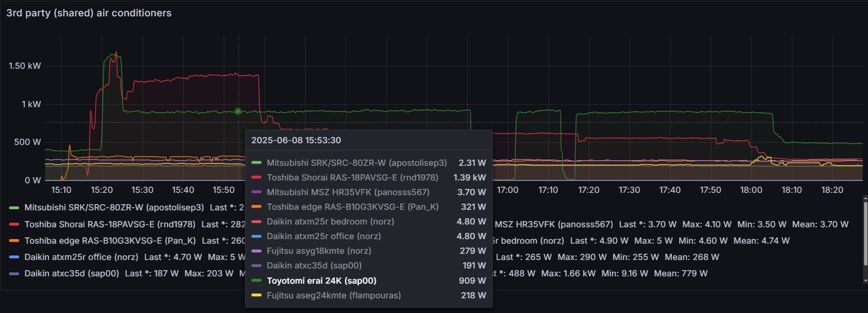868x313 pixels.
Task: Click the 'Min: 255 W' legend value
Action: [636, 257]
